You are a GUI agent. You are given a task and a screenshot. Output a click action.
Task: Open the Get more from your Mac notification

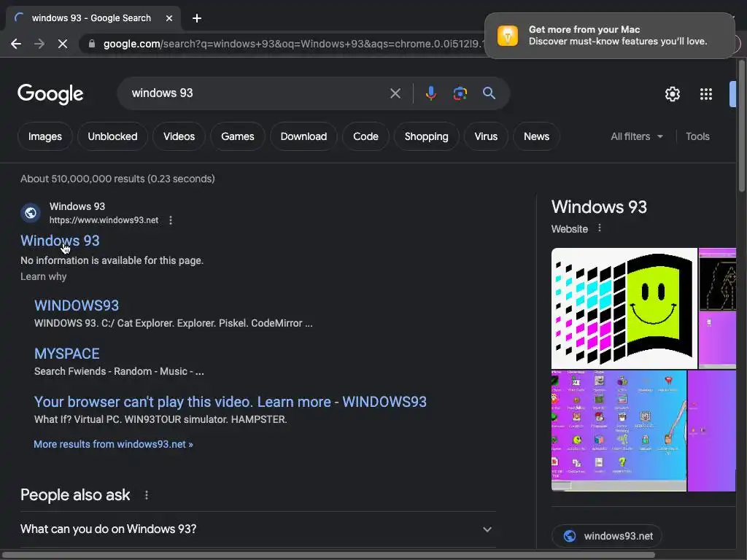click(610, 36)
